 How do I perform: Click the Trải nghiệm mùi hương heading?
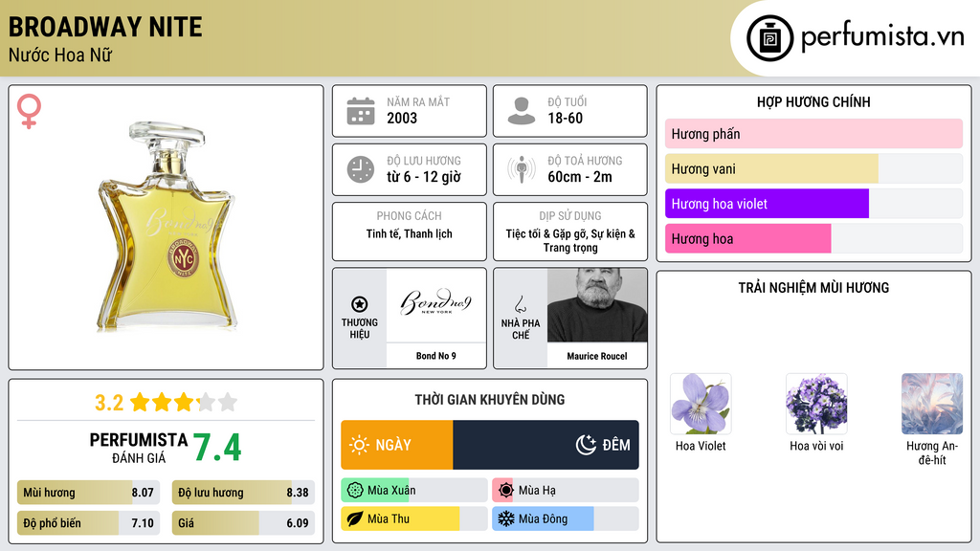(x=813, y=287)
